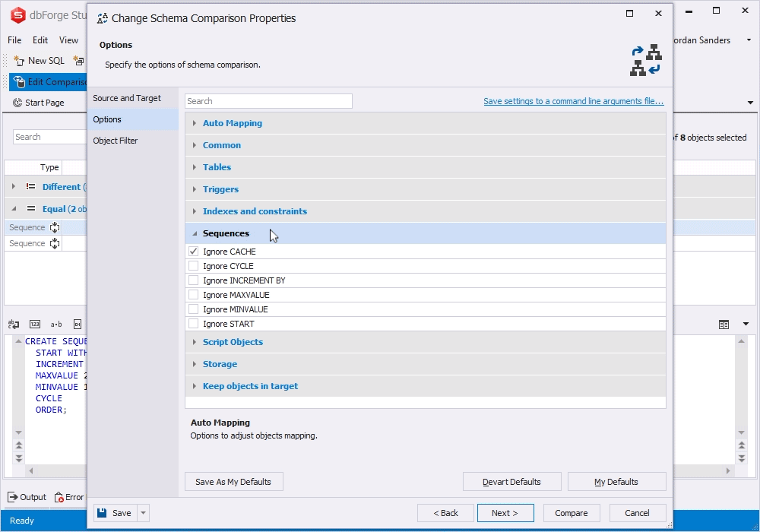Enable Ignore CYCLE checkbox
Image resolution: width=760 pixels, height=532 pixels.
tap(193, 266)
